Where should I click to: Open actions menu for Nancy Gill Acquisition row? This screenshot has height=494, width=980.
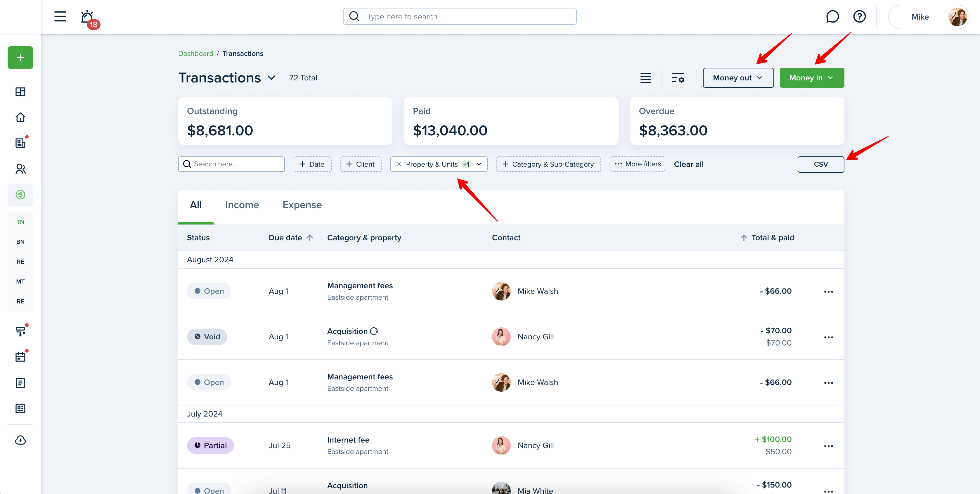[829, 337]
